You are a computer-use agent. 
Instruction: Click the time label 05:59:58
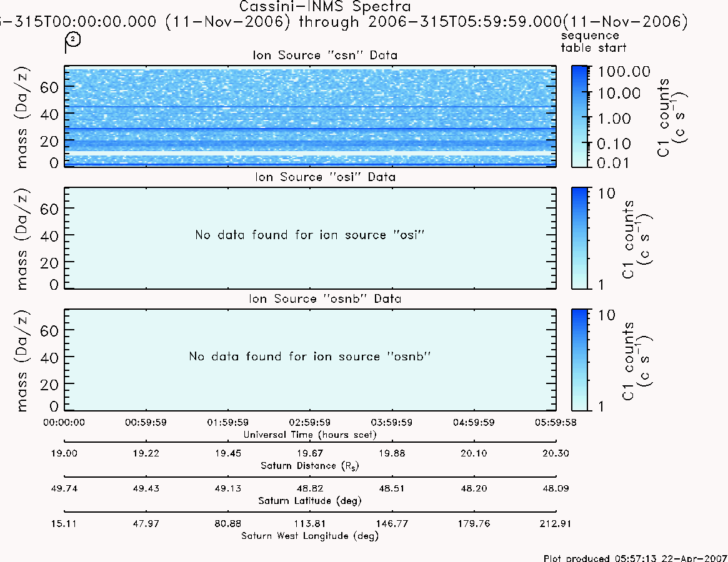pos(556,422)
